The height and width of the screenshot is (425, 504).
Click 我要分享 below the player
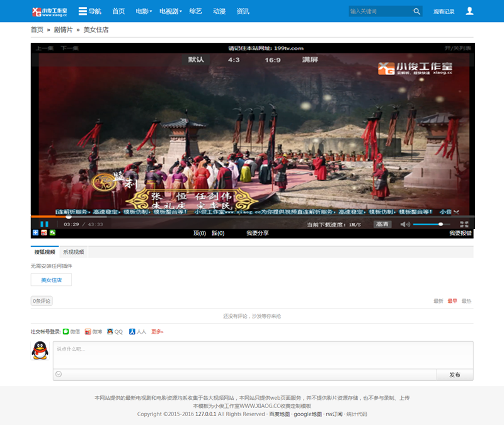(258, 233)
